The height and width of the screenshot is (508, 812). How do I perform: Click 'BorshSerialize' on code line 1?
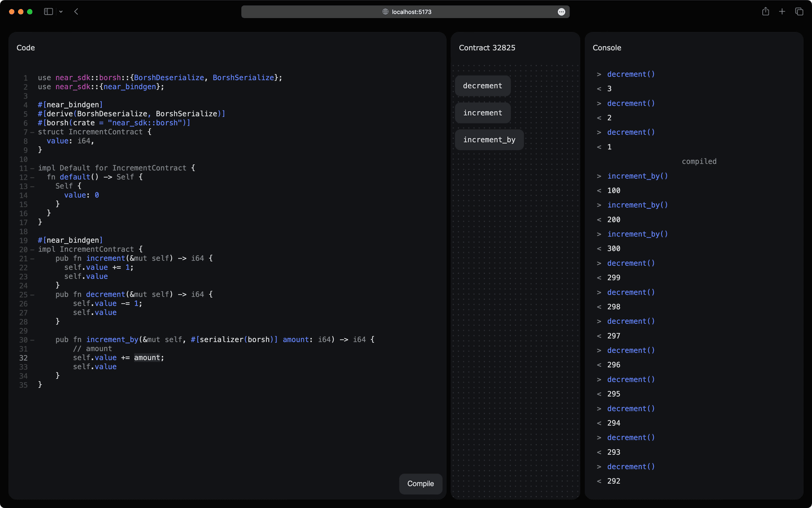pos(244,78)
